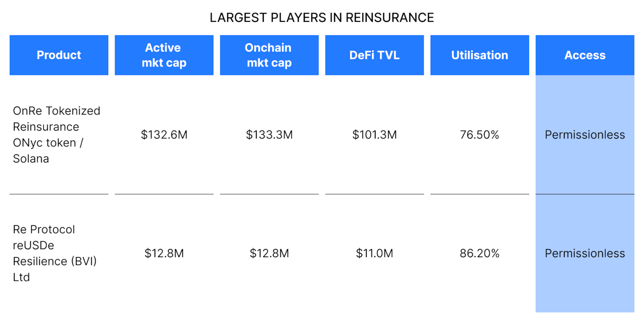Click Re Protocol's $12.8M active mkt cap
This screenshot has height=322, width=644.
tap(164, 253)
